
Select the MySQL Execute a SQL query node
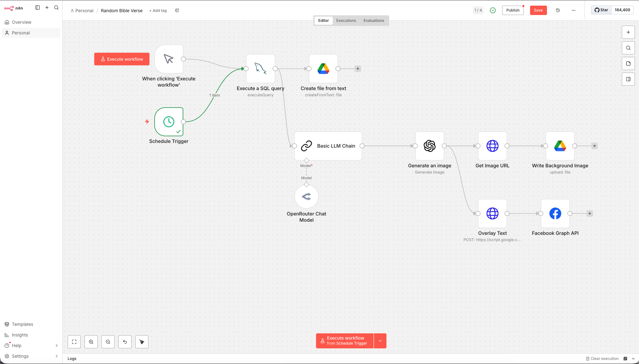point(260,68)
